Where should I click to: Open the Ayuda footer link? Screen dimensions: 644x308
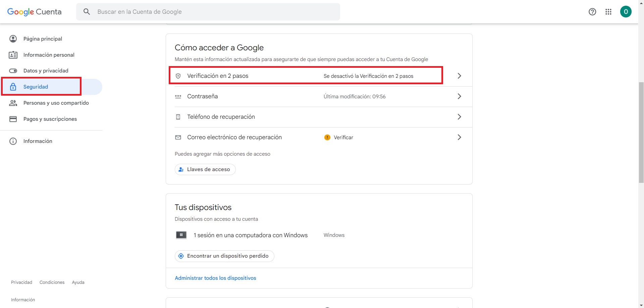click(78, 282)
